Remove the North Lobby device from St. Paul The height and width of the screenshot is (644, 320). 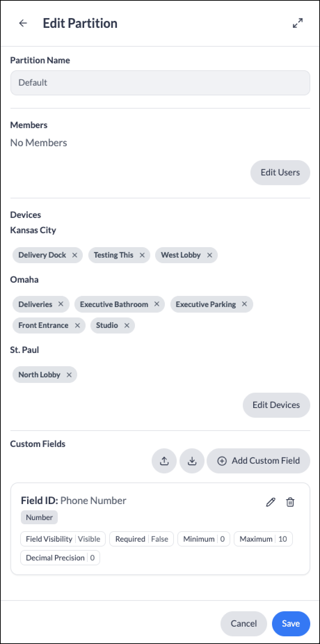pos(69,375)
